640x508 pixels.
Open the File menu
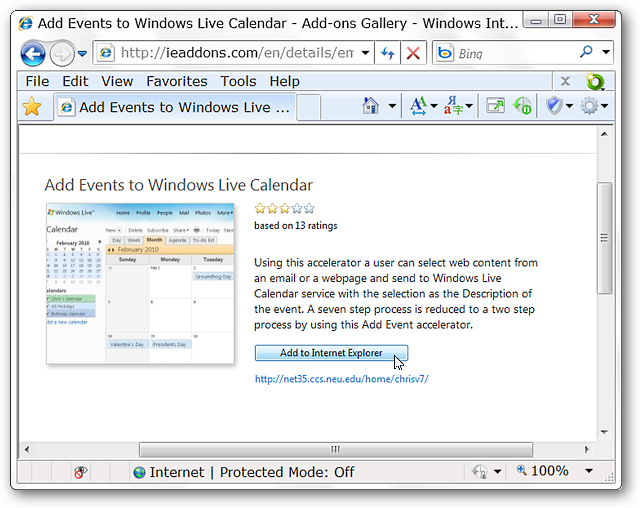(37, 81)
